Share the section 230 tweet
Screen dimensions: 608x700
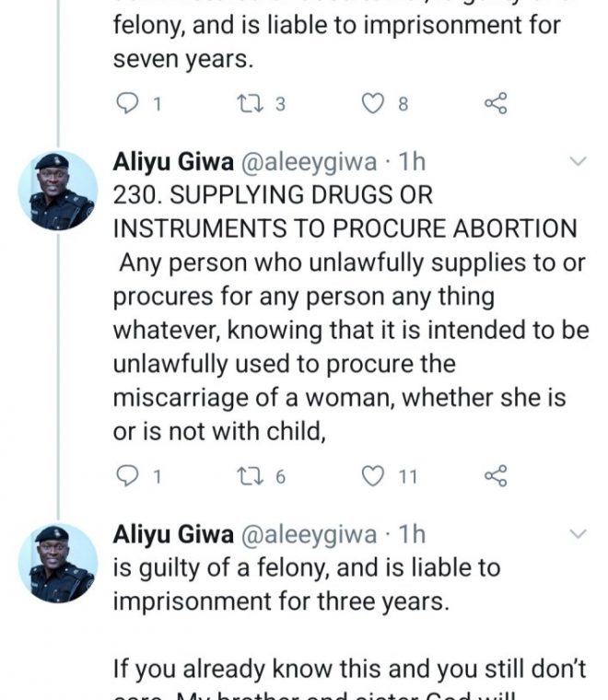[496, 475]
